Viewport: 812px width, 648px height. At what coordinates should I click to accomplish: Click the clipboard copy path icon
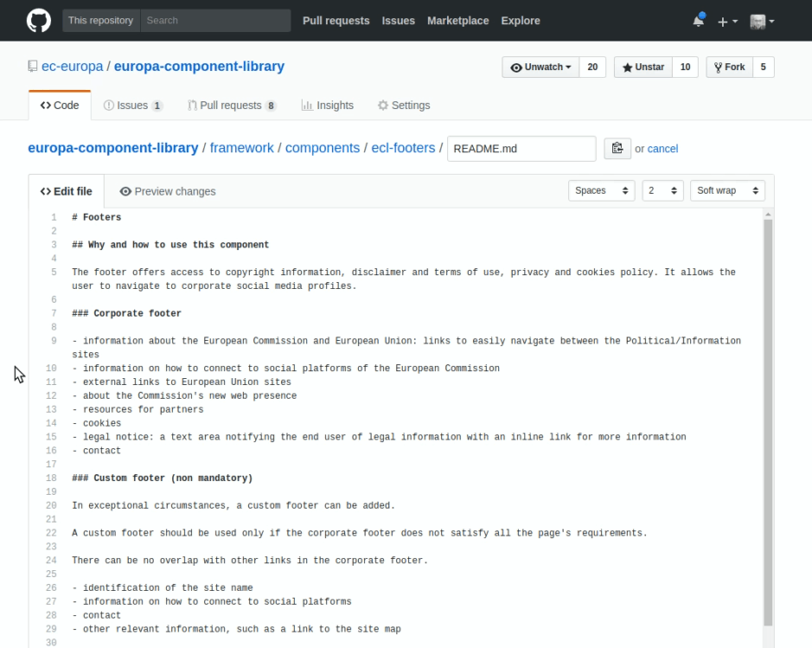pyautogui.click(x=617, y=149)
